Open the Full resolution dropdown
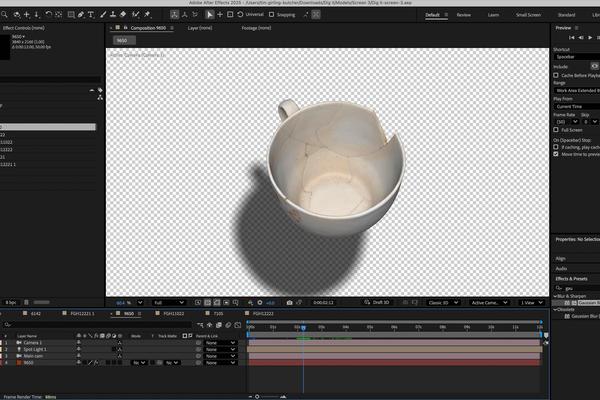The height and width of the screenshot is (400, 600). pos(169,302)
